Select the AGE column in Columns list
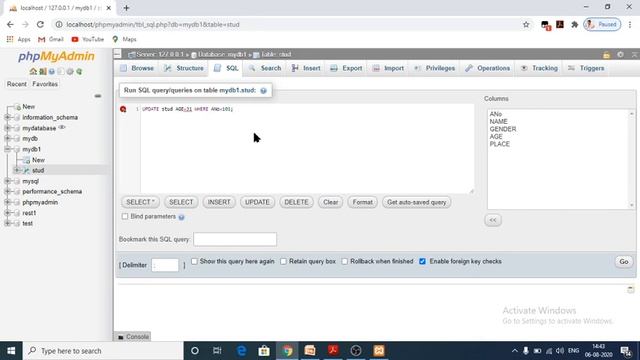 coord(496,137)
